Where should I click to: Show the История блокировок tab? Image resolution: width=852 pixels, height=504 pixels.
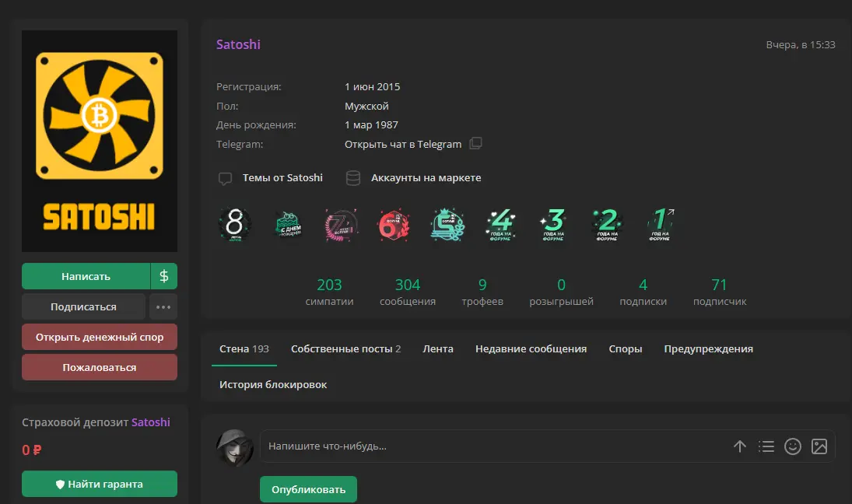[273, 384]
